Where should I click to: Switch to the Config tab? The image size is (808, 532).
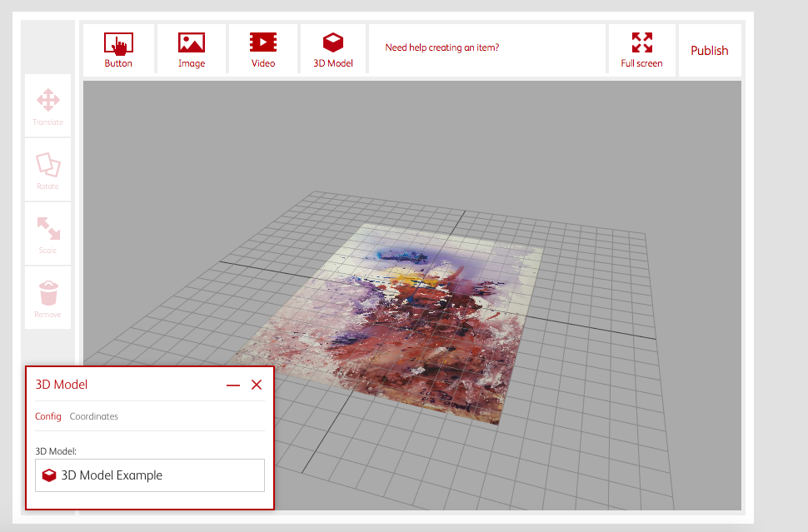tap(48, 416)
